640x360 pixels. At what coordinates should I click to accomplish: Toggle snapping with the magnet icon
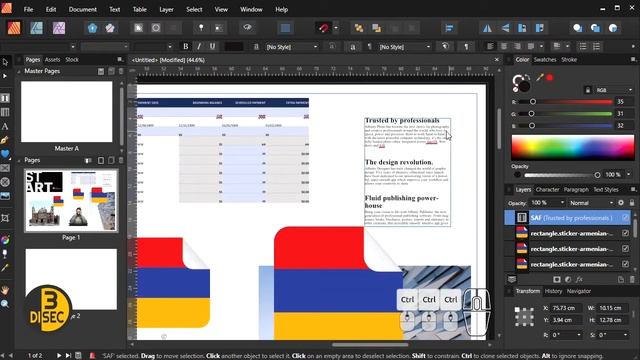click(x=323, y=28)
